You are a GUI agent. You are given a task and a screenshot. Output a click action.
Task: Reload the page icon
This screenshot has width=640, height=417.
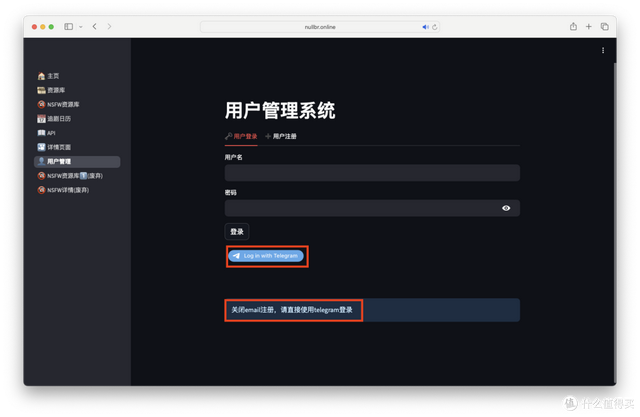click(x=435, y=27)
